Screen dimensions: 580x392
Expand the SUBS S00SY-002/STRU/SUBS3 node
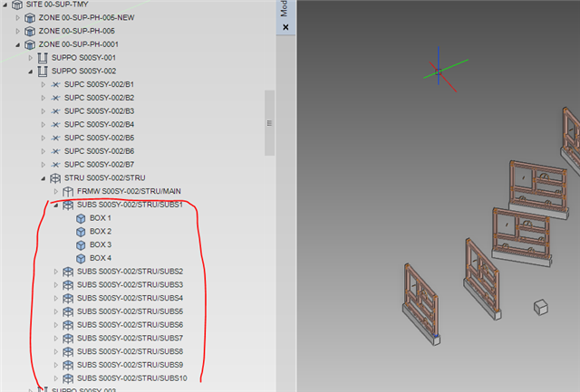click(x=56, y=285)
